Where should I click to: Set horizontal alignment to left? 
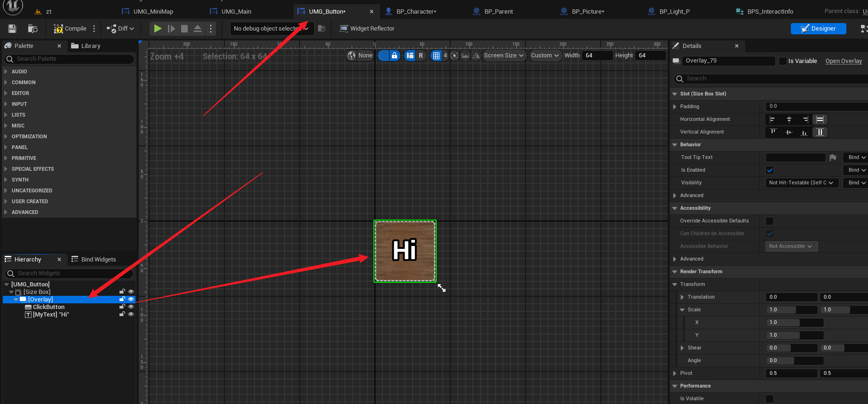[x=772, y=119]
